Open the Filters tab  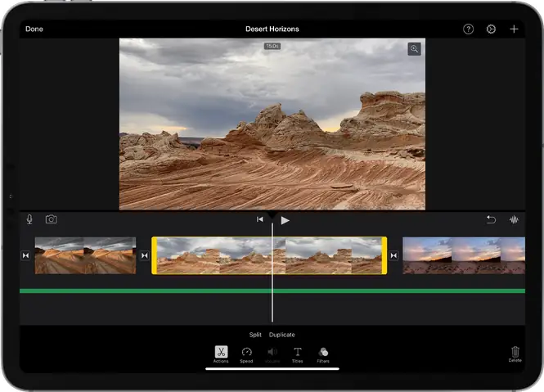point(323,355)
